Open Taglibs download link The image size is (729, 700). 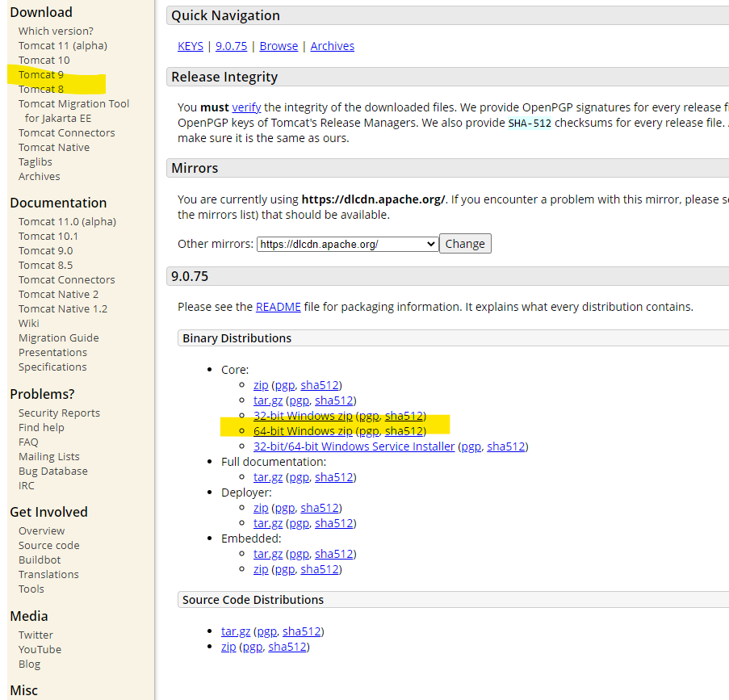pyautogui.click(x=36, y=161)
